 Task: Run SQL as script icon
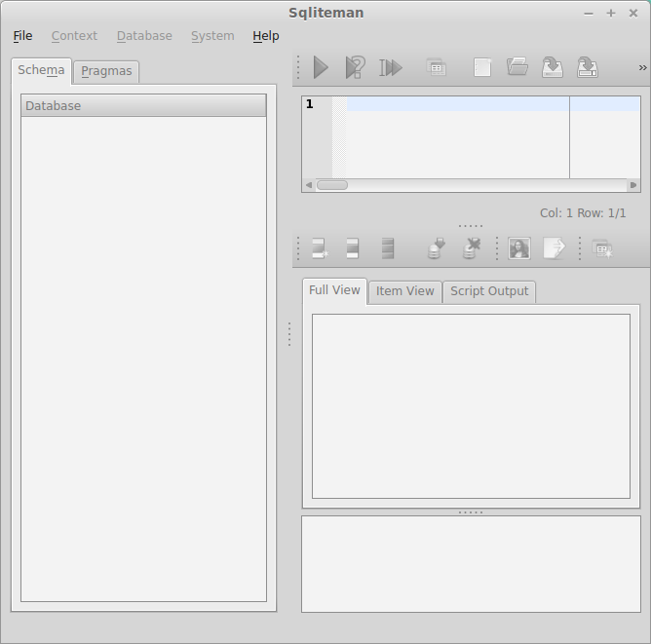[x=391, y=67]
